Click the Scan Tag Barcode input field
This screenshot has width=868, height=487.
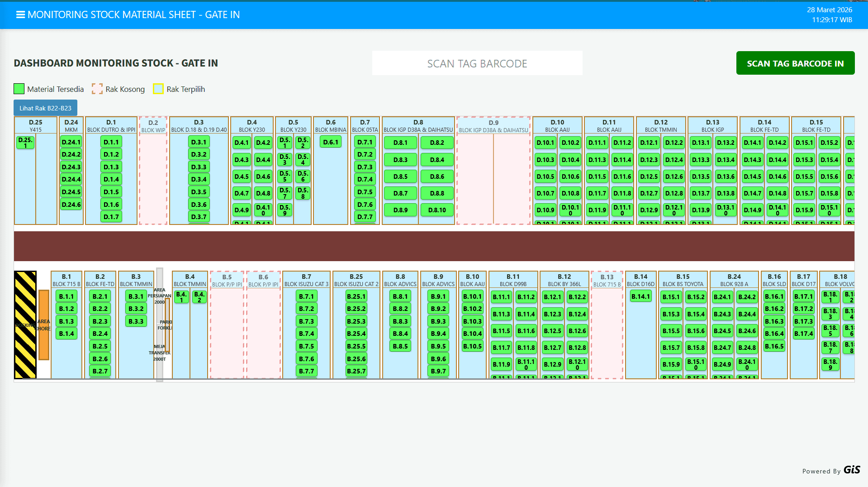477,63
